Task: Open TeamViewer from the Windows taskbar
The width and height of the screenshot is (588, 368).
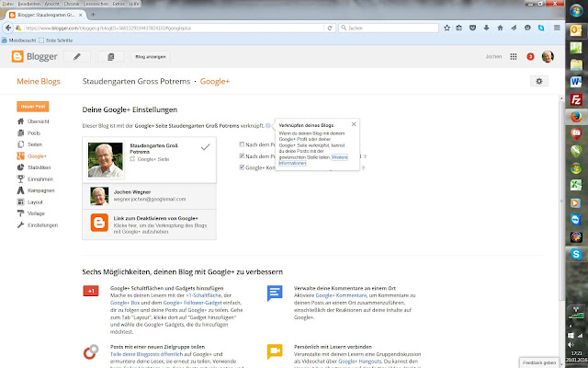Action: tap(576, 219)
